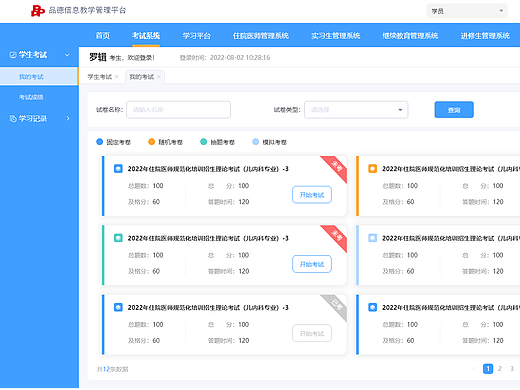Screen dimensions: 520x390
Task: Click the blue icon on the third left exam card
Action: click(x=118, y=307)
